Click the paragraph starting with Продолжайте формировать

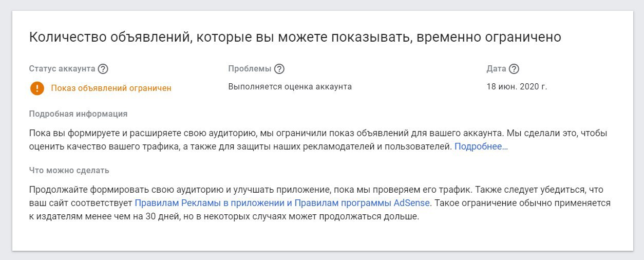(257, 190)
